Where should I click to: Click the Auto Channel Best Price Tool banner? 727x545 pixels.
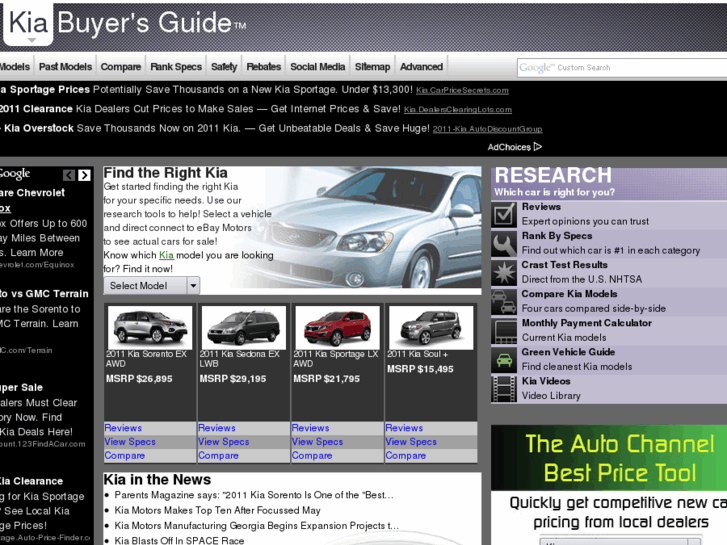(x=609, y=458)
